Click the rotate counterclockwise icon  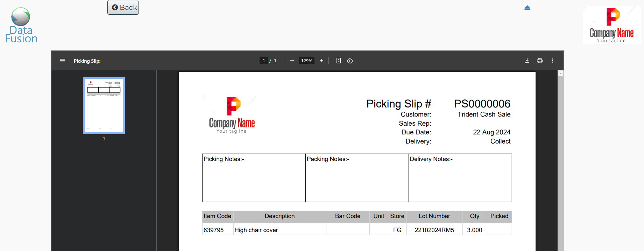pyautogui.click(x=350, y=61)
